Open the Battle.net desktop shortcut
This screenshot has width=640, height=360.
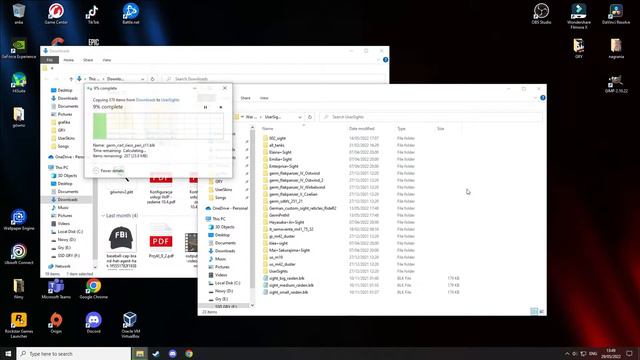(131, 14)
